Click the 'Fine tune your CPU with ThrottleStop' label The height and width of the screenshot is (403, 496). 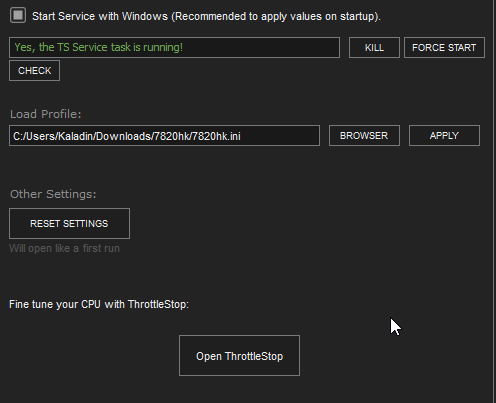(99, 304)
